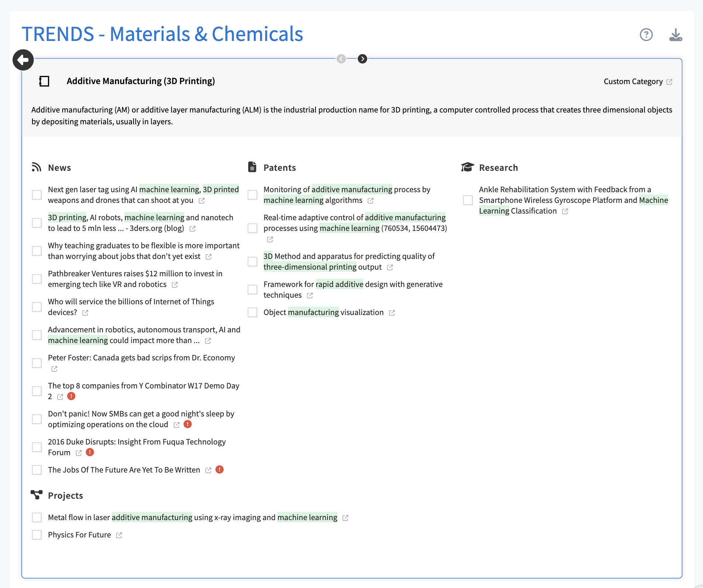The image size is (703, 588).
Task: Go to previous trend with left chevron
Action: (342, 59)
